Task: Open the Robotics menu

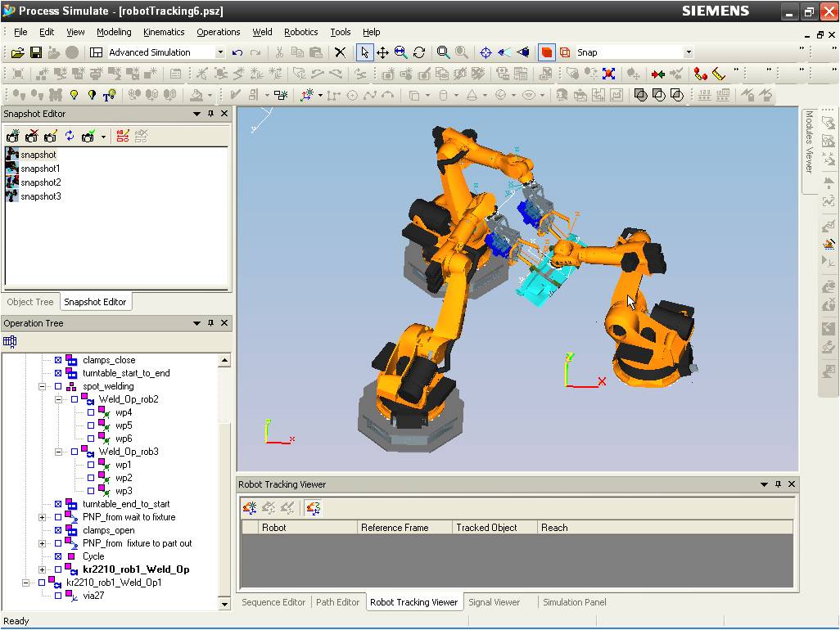Action: pyautogui.click(x=301, y=32)
